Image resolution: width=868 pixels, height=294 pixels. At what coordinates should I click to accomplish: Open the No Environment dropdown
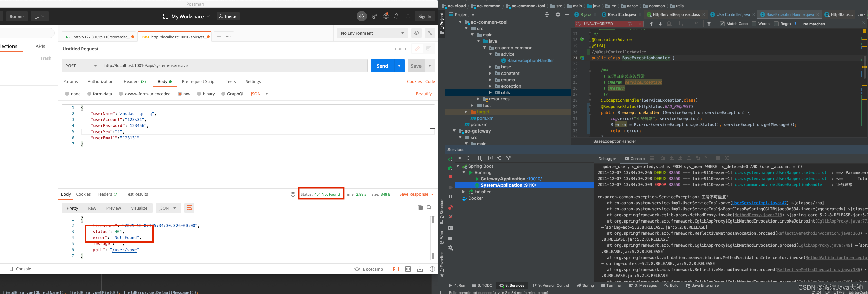(372, 33)
